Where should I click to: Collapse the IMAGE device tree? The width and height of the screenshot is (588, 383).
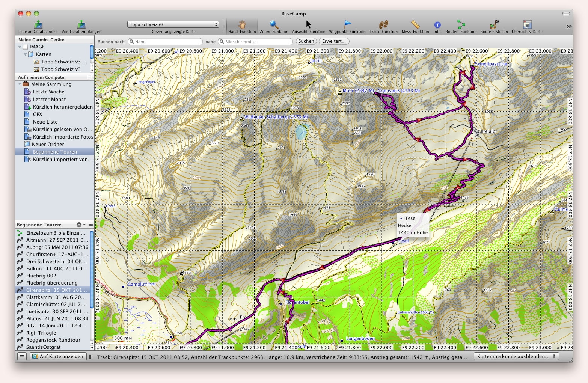(x=20, y=47)
